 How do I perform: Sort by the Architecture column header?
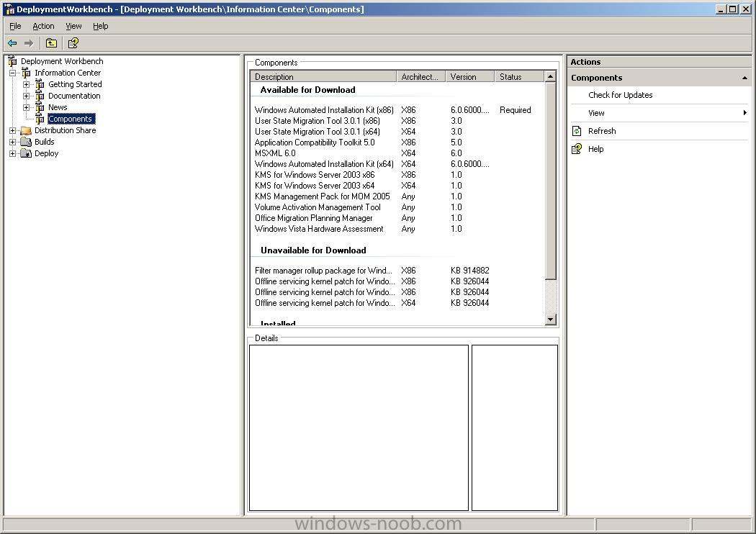click(x=421, y=76)
